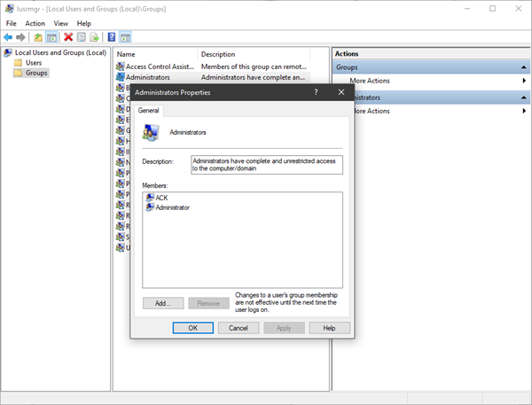Click the Administrators group icon in dialog

coord(151,133)
